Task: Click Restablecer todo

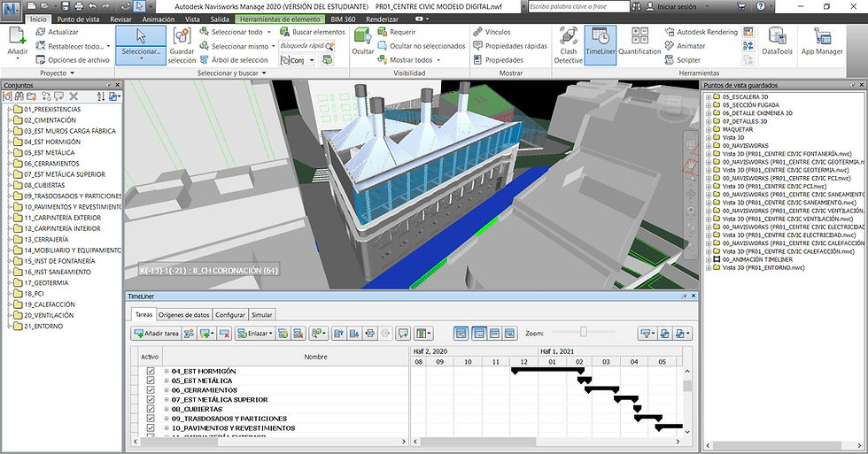Action: coord(70,46)
